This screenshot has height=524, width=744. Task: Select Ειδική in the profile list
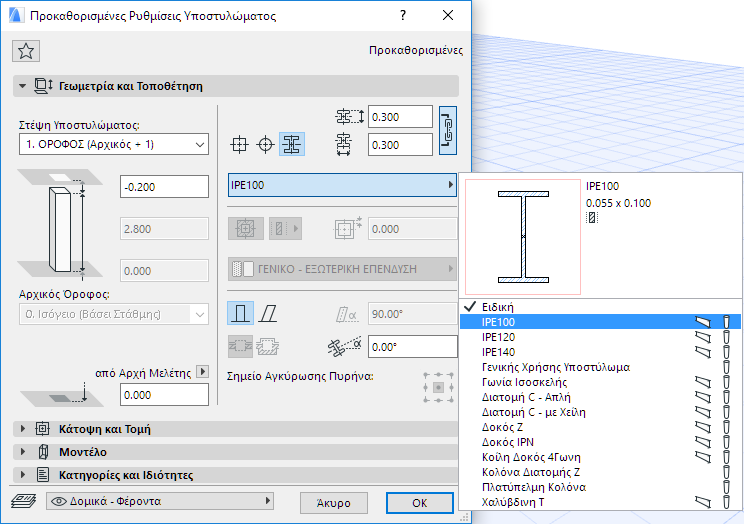(x=600, y=307)
